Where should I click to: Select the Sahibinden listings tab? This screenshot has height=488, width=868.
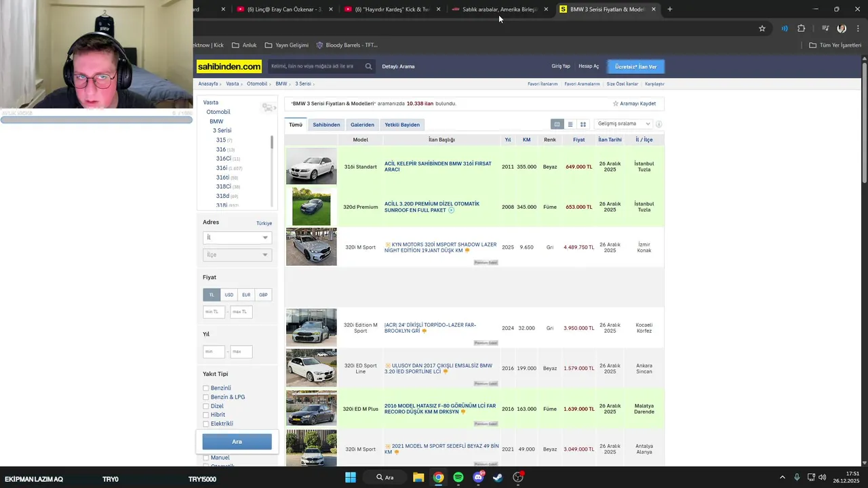tap(326, 125)
